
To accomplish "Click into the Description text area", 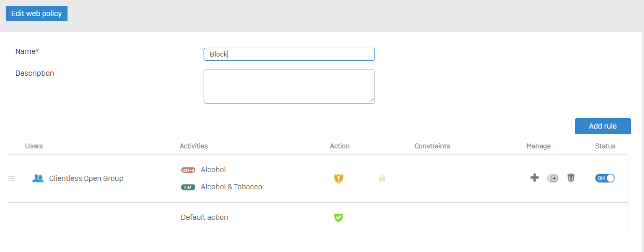I will click(x=289, y=86).
